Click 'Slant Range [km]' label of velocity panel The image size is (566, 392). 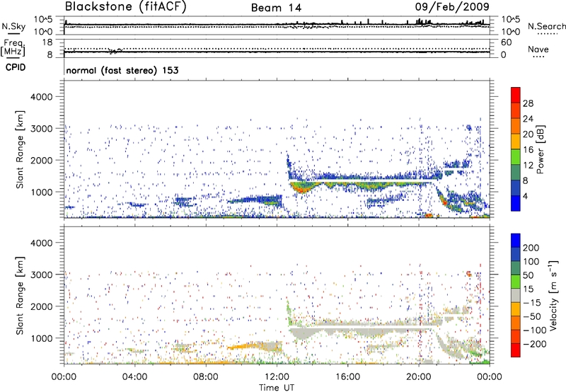click(x=20, y=295)
